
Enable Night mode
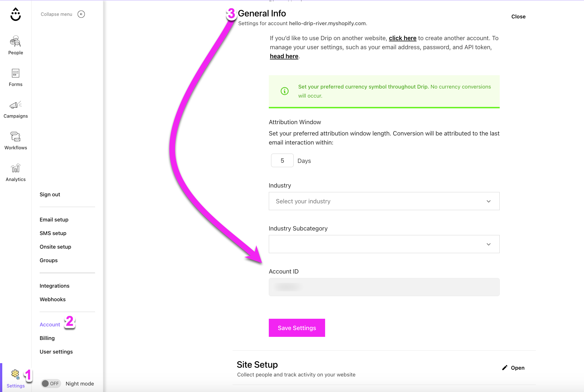pyautogui.click(x=51, y=384)
